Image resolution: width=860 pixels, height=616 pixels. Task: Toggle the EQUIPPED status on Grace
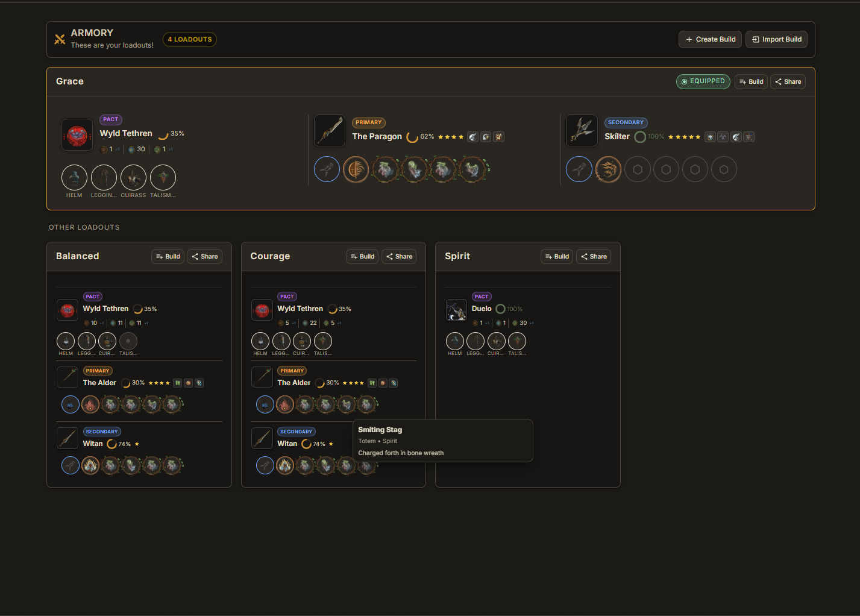[x=703, y=81]
